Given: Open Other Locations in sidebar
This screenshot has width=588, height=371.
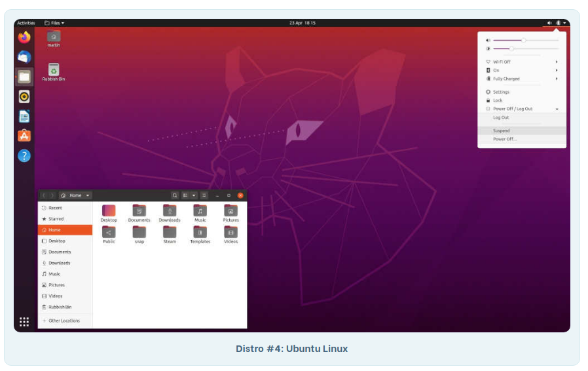Looking at the screenshot, I should [65, 321].
